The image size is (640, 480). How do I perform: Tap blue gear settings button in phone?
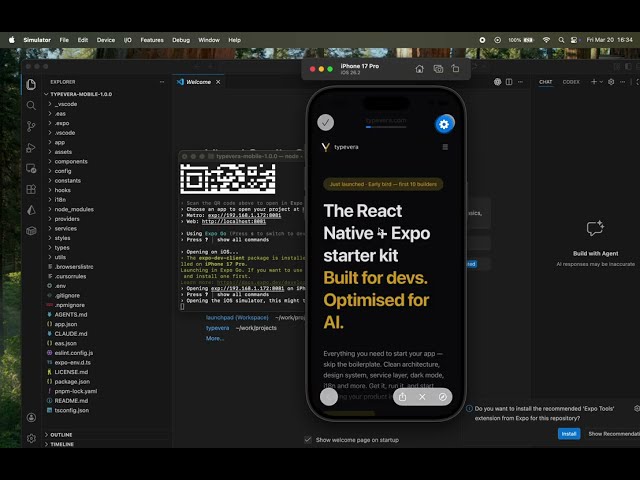[x=444, y=124]
